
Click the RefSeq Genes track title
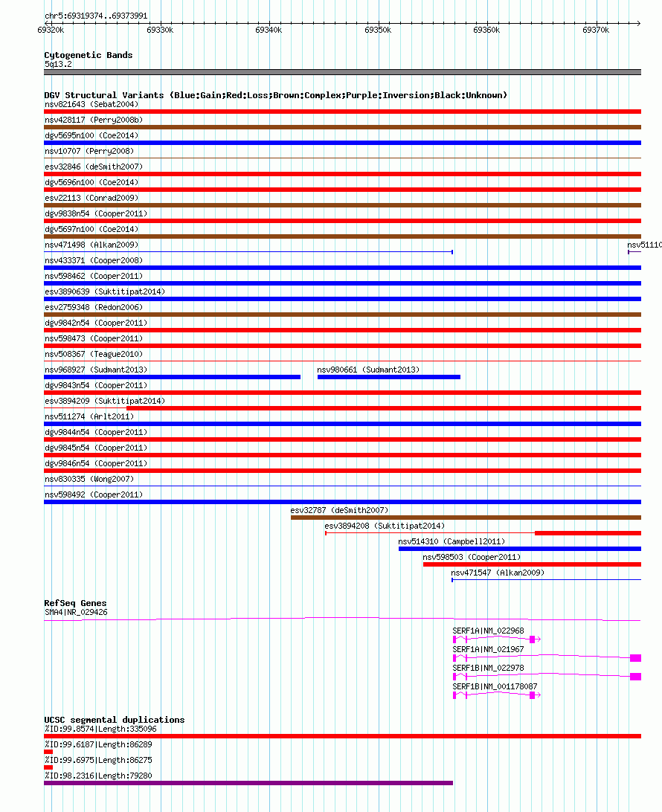pyautogui.click(x=75, y=603)
